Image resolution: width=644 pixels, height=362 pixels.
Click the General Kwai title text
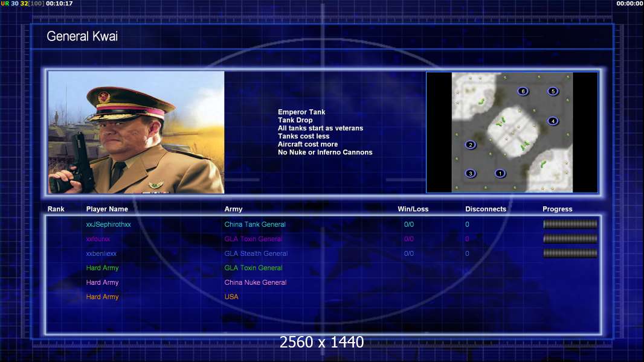(x=82, y=36)
